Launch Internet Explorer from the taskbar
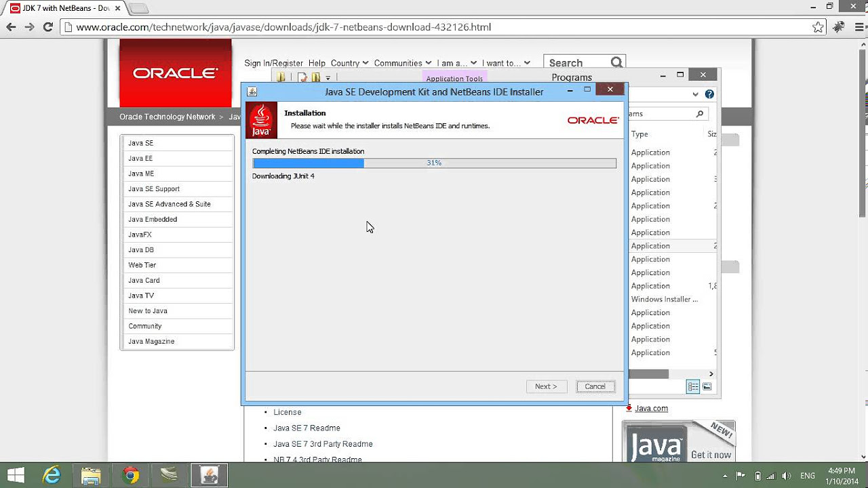Screen dimensions: 868x488 (52, 475)
